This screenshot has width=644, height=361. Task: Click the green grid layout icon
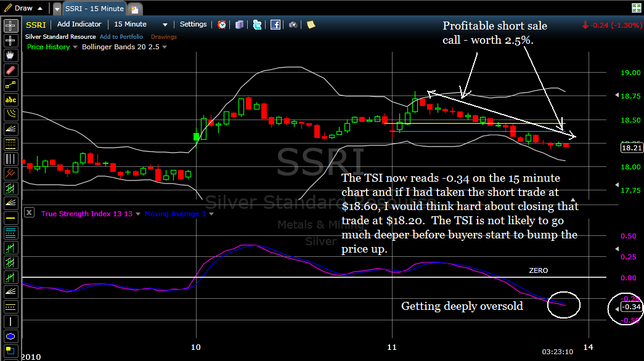coord(636,8)
